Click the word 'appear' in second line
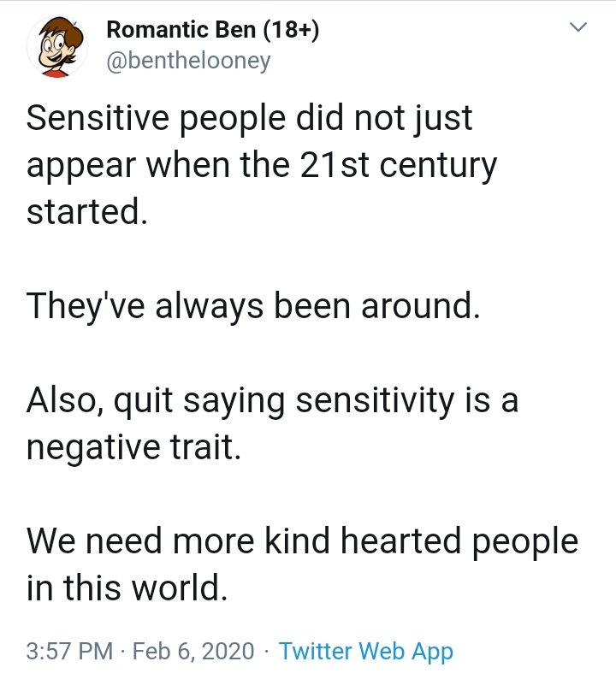 coord(81,167)
